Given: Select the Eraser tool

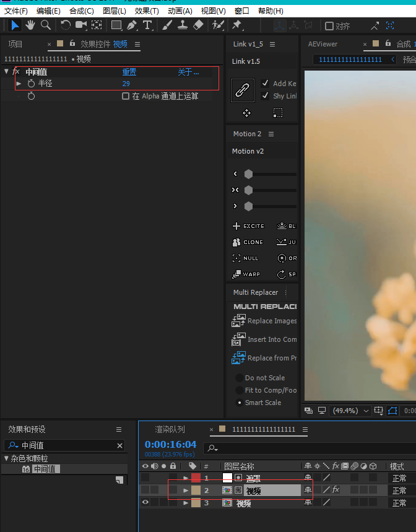Looking at the screenshot, I should (x=198, y=25).
